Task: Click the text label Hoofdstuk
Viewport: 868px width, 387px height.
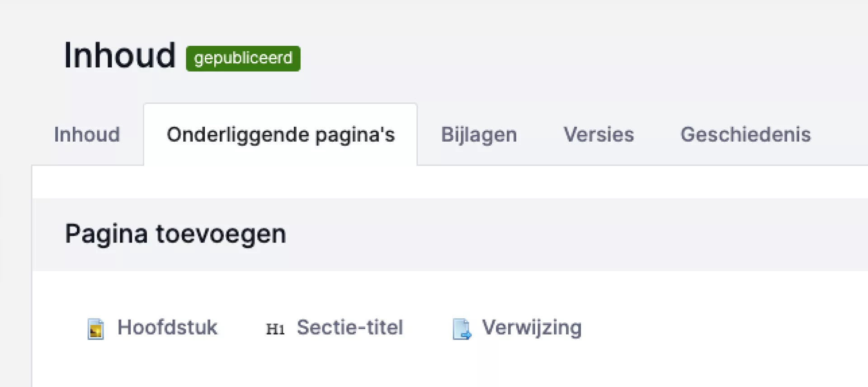Action: [167, 327]
